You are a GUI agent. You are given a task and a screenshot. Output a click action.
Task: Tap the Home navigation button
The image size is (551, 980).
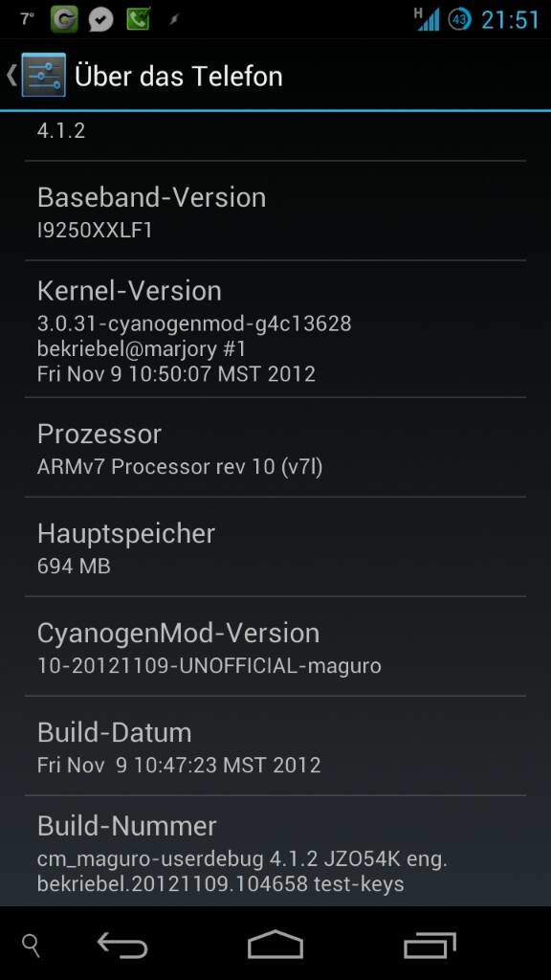click(275, 945)
